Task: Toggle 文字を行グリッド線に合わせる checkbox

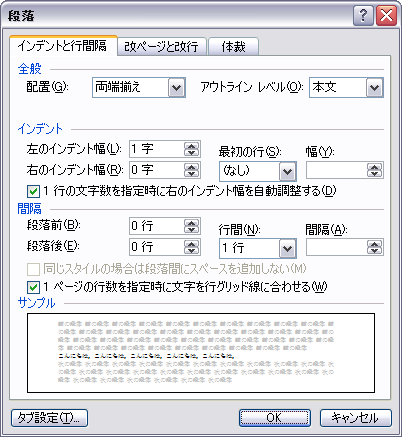Action: [x=33, y=287]
